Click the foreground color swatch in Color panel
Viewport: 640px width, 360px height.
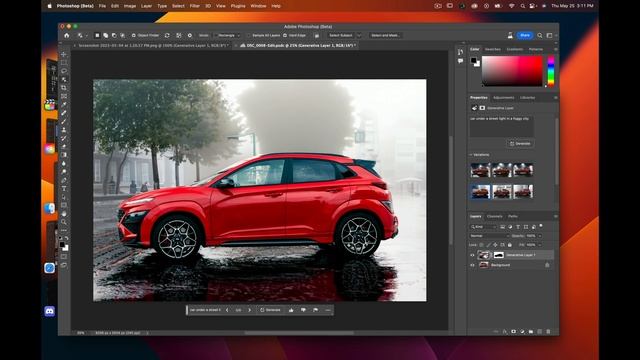[x=473, y=60]
